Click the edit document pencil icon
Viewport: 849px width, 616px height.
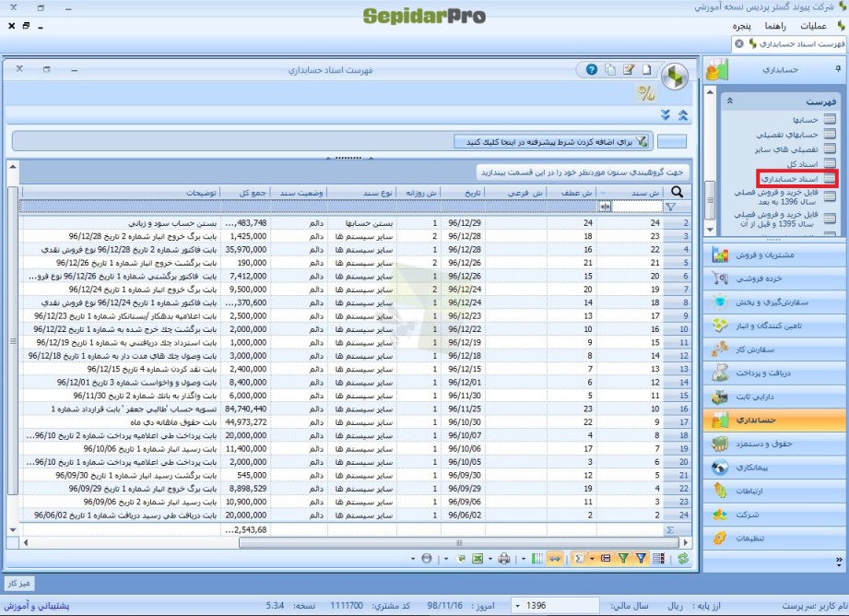tap(629, 69)
